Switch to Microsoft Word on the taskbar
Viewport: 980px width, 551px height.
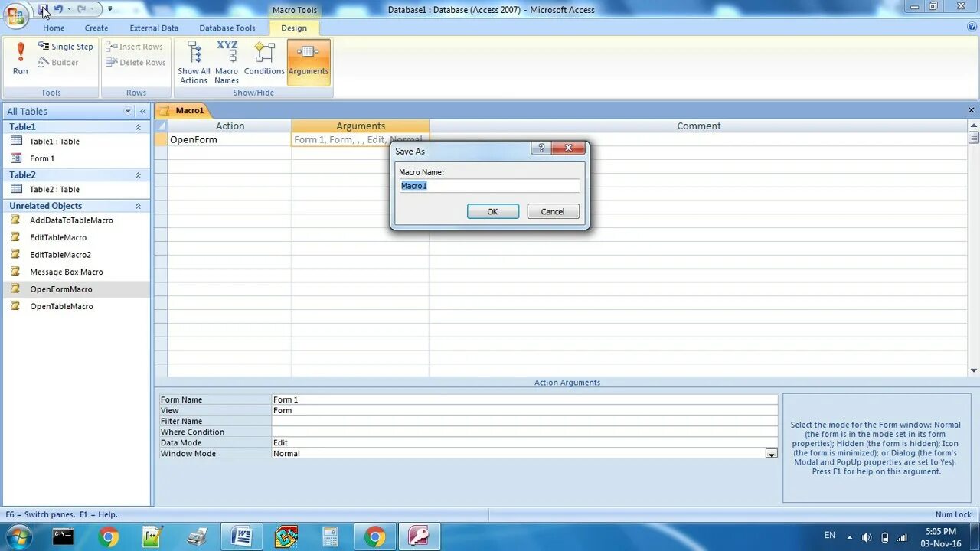[x=242, y=536]
